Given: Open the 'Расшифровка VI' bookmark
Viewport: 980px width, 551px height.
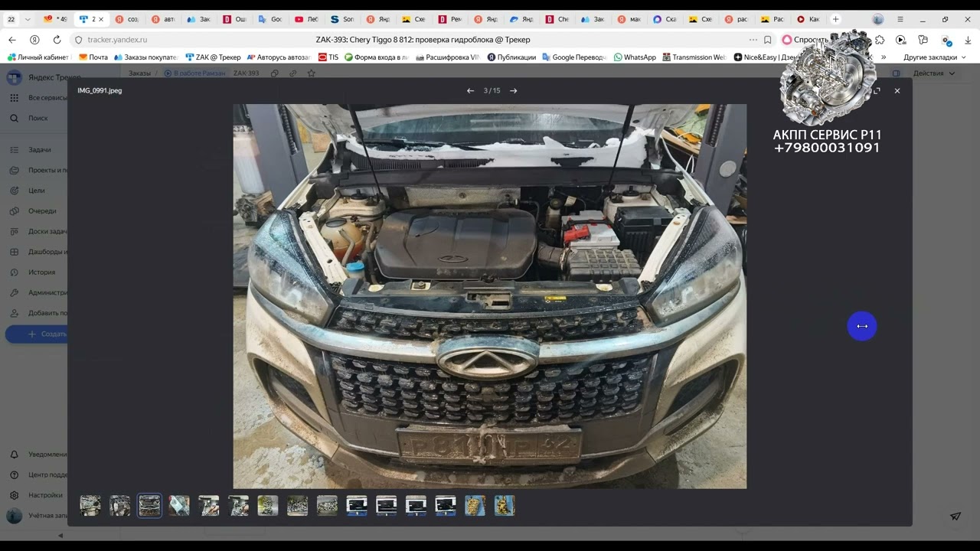Looking at the screenshot, I should coord(447,57).
